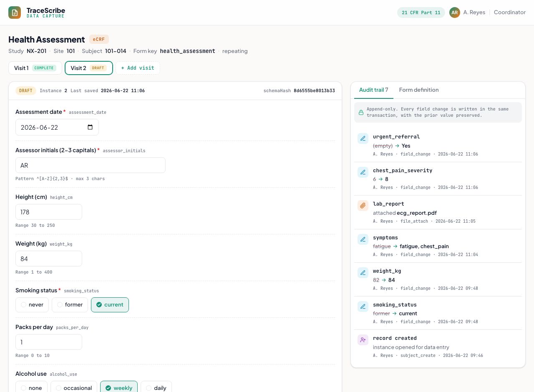The height and width of the screenshot is (392, 534).
Task: Focus the Packs per day field
Action: 49,342
